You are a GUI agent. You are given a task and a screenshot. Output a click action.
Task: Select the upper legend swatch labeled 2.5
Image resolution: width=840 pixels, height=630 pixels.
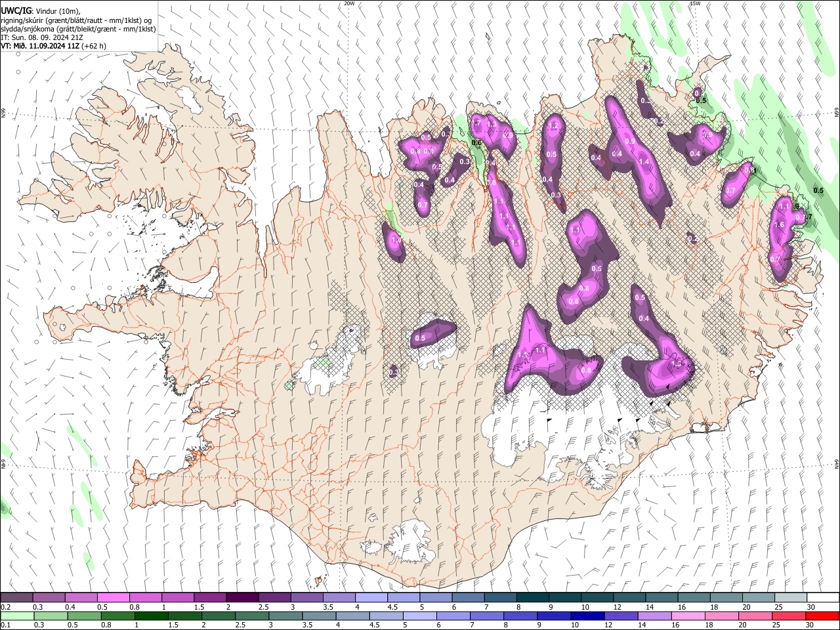pyautogui.click(x=274, y=598)
